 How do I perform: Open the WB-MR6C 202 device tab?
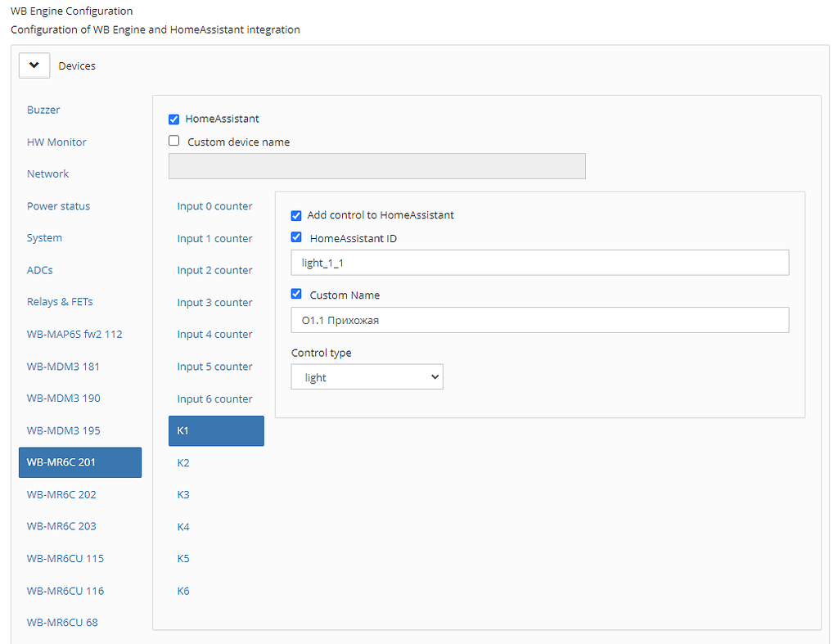61,494
